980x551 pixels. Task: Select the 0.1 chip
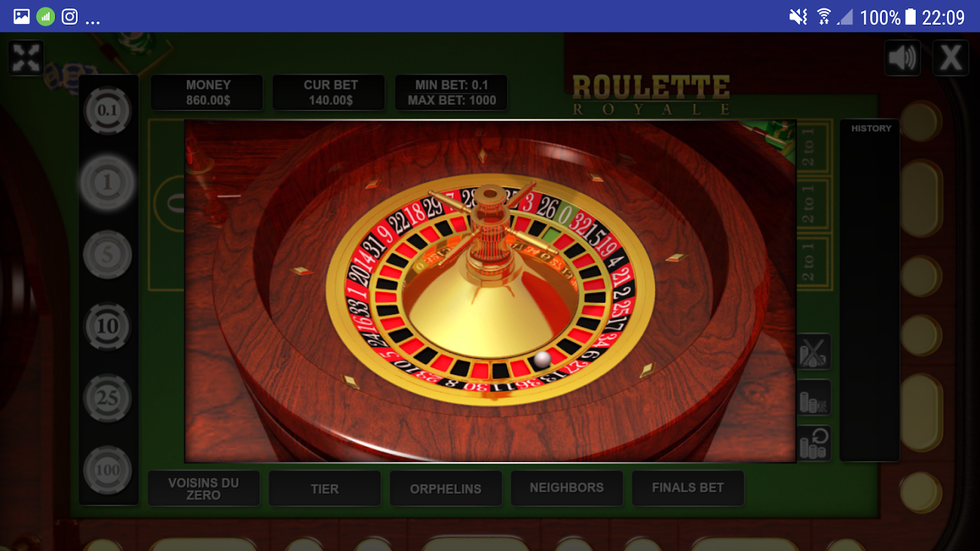[x=108, y=110]
